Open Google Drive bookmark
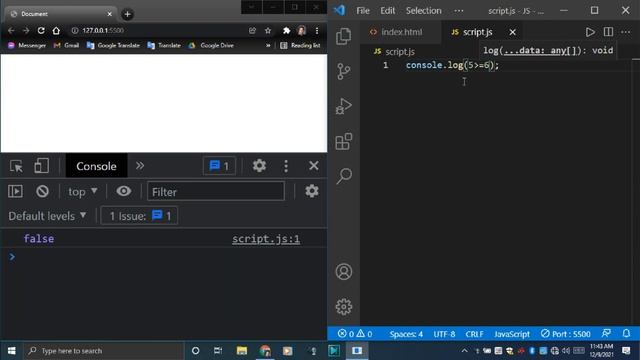The width and height of the screenshot is (640, 360). pyautogui.click(x=211, y=45)
